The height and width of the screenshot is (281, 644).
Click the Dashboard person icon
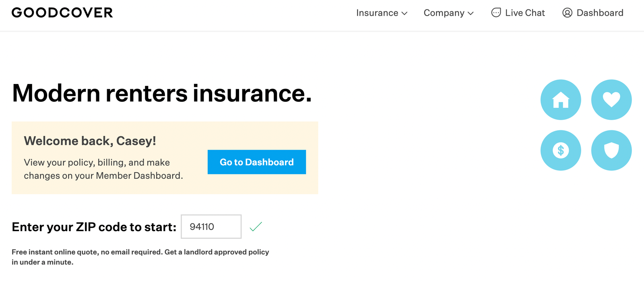(568, 13)
